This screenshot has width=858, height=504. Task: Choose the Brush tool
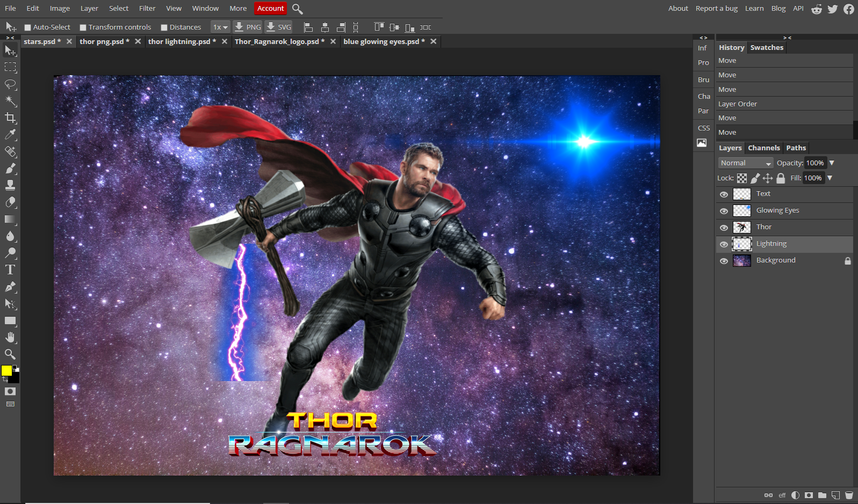(x=10, y=169)
